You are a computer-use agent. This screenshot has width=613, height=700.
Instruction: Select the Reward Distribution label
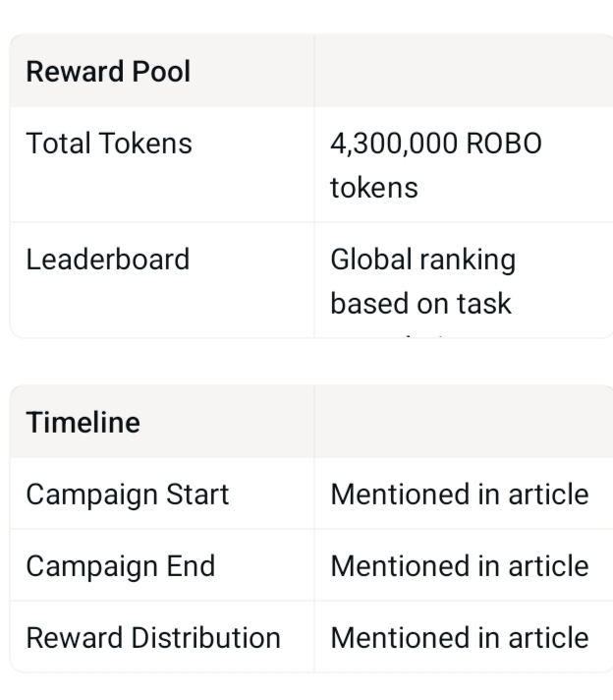pyautogui.click(x=152, y=637)
